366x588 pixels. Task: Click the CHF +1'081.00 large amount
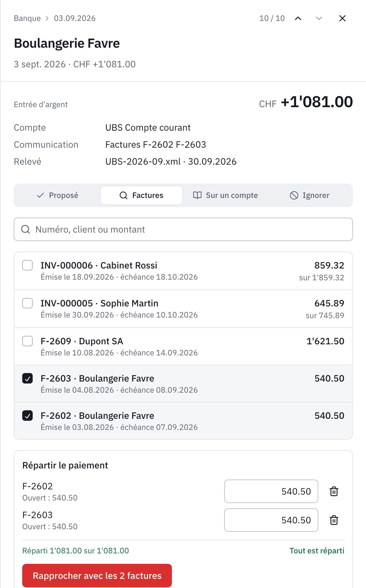[x=306, y=102]
